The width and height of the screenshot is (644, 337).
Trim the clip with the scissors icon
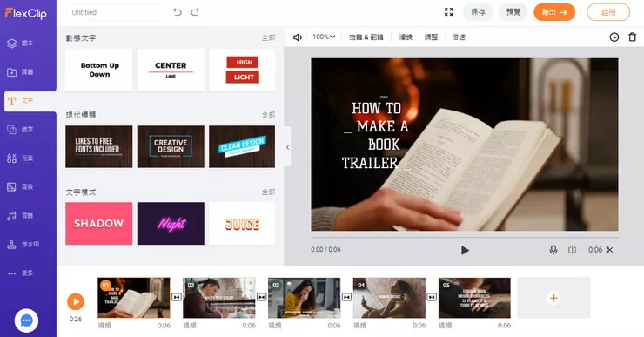click(x=609, y=250)
